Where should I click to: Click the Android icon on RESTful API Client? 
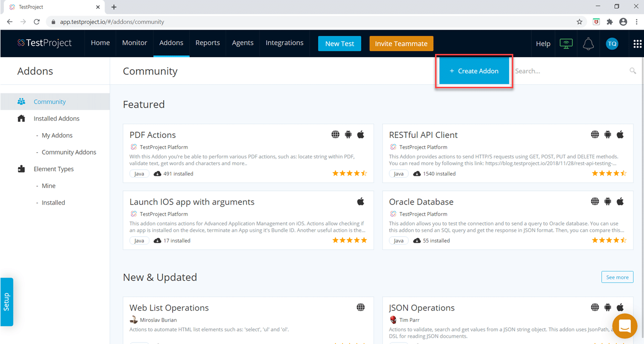[608, 135]
